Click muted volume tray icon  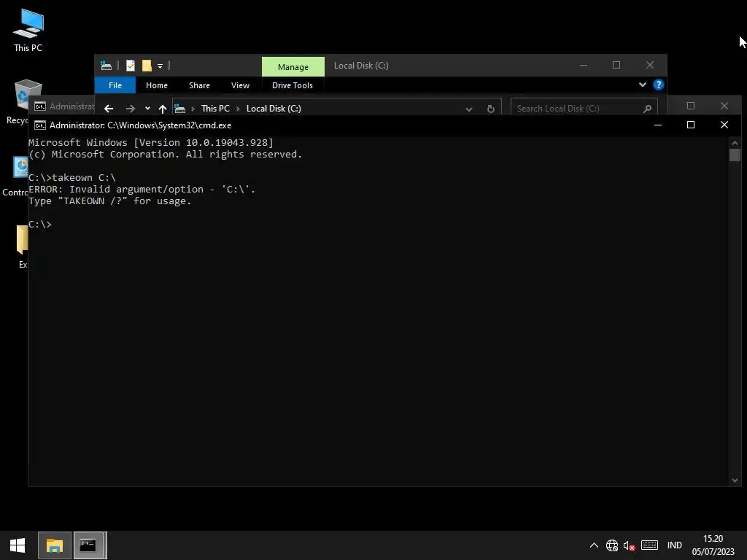630,545
